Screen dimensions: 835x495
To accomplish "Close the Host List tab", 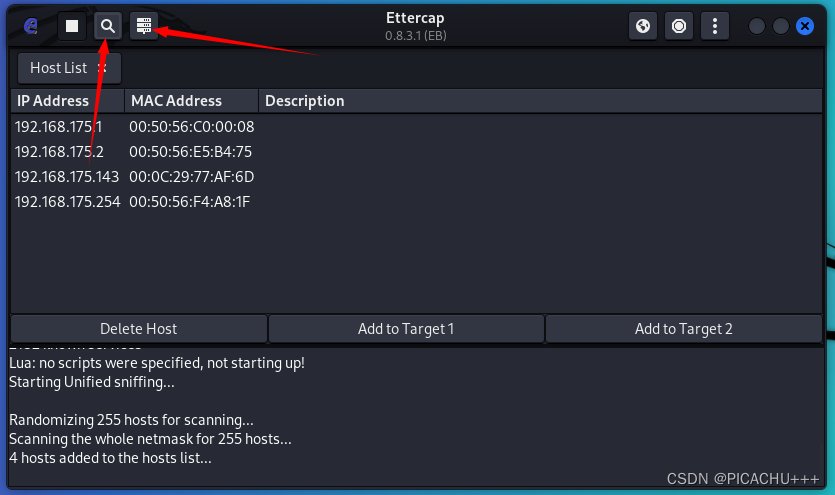I will click(x=103, y=68).
